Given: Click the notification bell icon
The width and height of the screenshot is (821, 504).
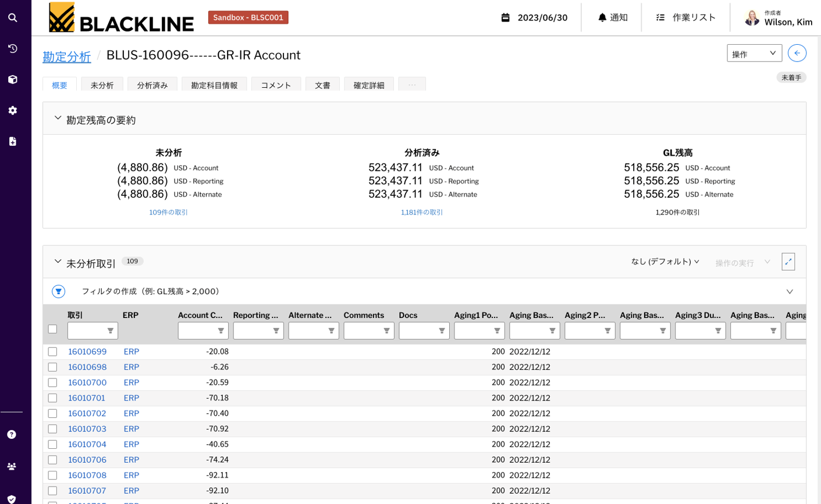Looking at the screenshot, I should tap(602, 17).
